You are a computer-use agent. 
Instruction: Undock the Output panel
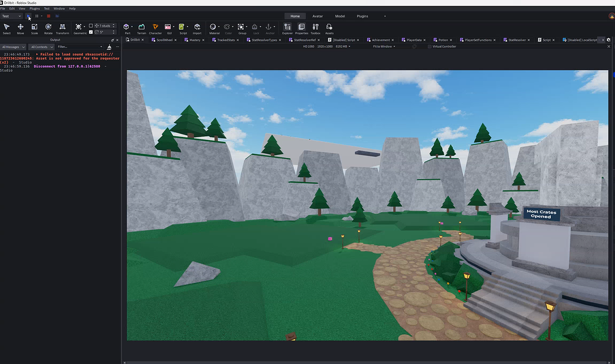pyautogui.click(x=112, y=40)
